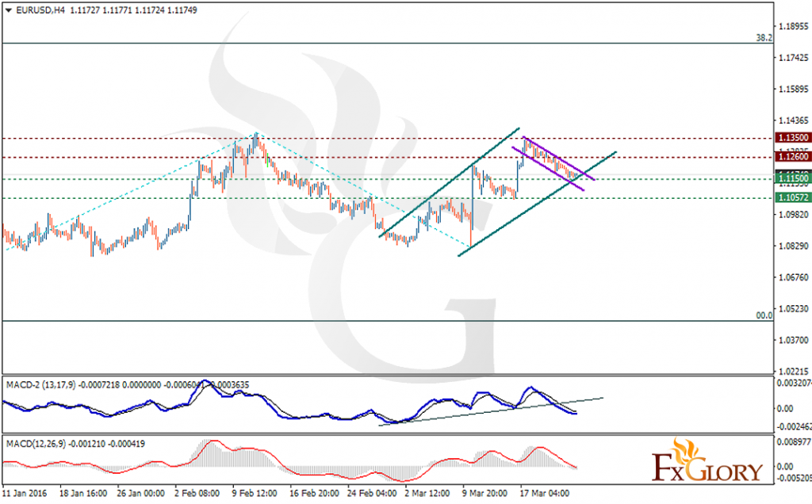The width and height of the screenshot is (812, 504).
Task: Click the 1.14365 price axis value
Action: point(794,120)
